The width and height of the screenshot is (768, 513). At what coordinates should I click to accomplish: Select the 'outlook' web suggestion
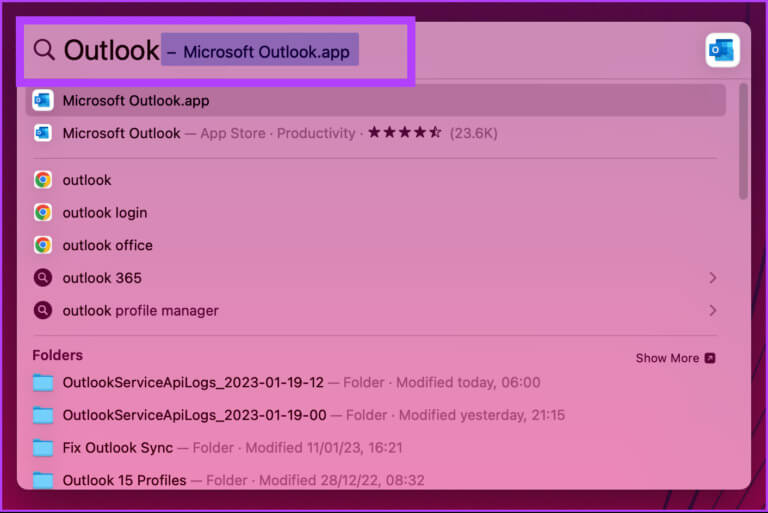coord(376,180)
